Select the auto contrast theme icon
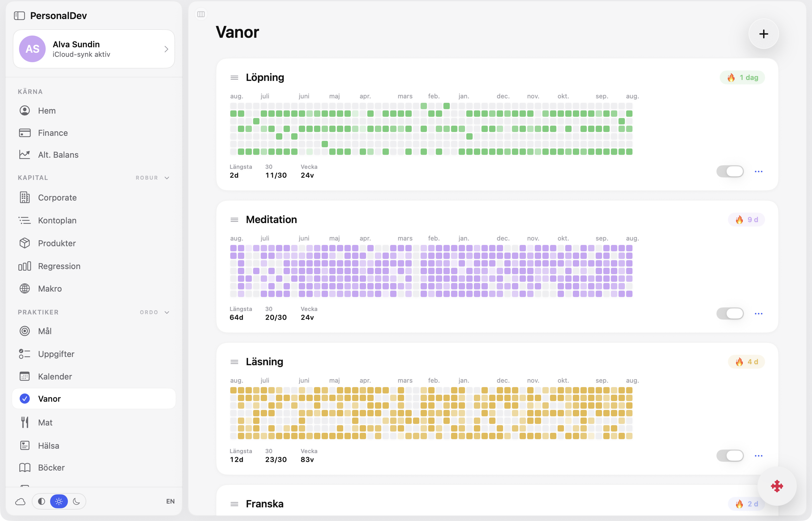This screenshot has height=521, width=812. (42, 501)
